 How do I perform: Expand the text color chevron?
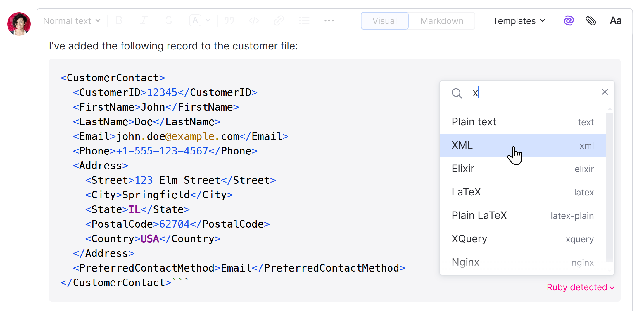208,20
